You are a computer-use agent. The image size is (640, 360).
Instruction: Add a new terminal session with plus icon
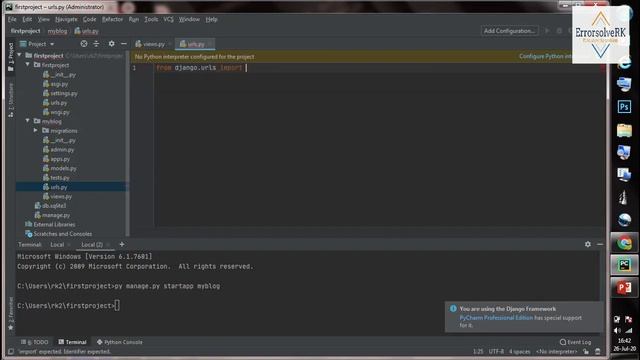pos(122,244)
